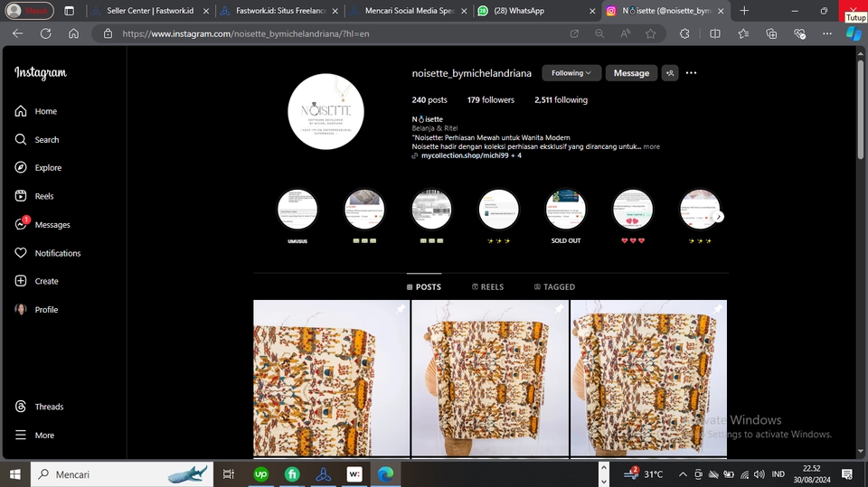Image resolution: width=868 pixels, height=487 pixels.
Task: Open browser Collections icon
Action: (771, 33)
